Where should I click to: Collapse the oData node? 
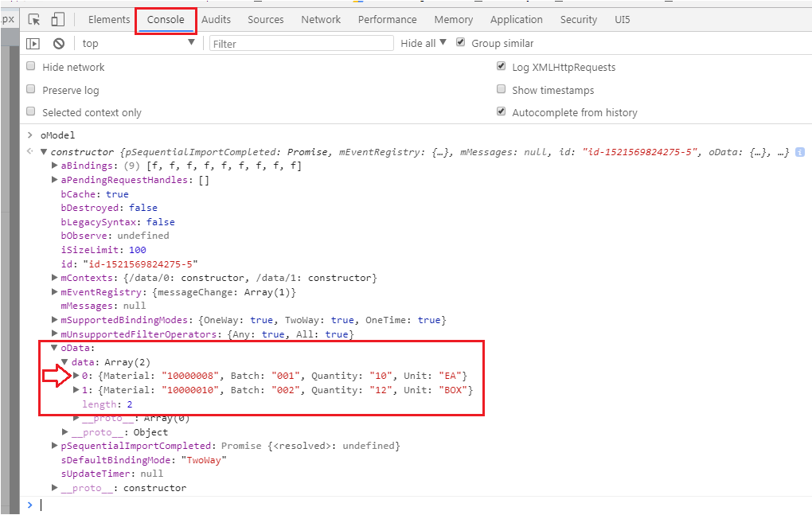[54, 348]
